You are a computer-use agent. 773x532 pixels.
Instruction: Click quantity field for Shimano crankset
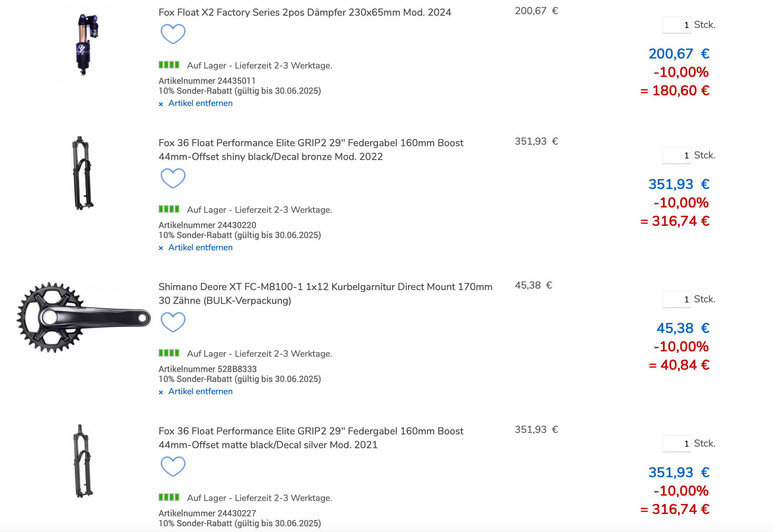676,299
